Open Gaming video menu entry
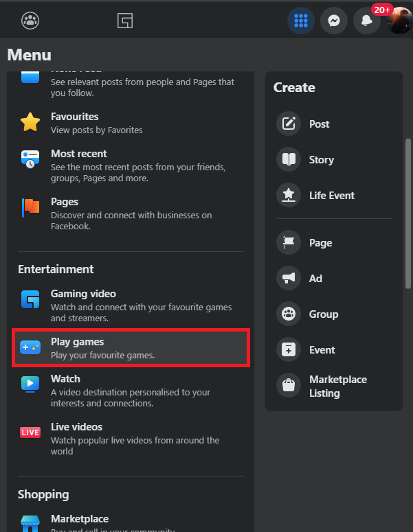The height and width of the screenshot is (532, 413). [x=131, y=305]
